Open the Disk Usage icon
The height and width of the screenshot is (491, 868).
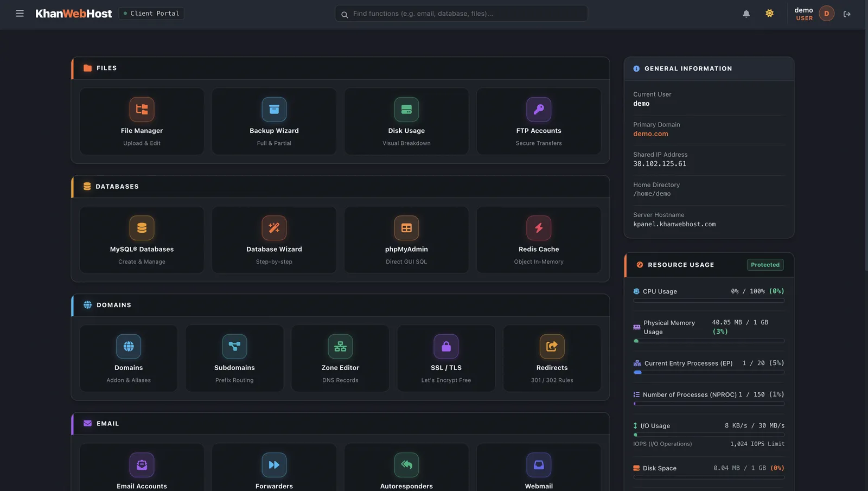pos(406,109)
